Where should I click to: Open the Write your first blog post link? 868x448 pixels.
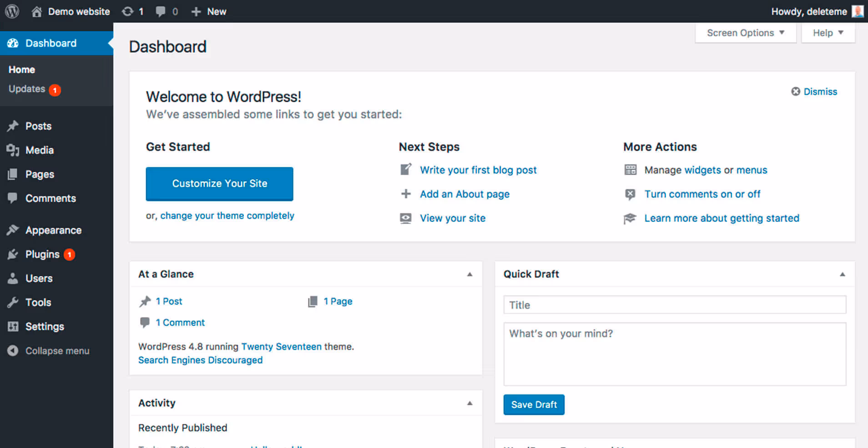coord(478,170)
